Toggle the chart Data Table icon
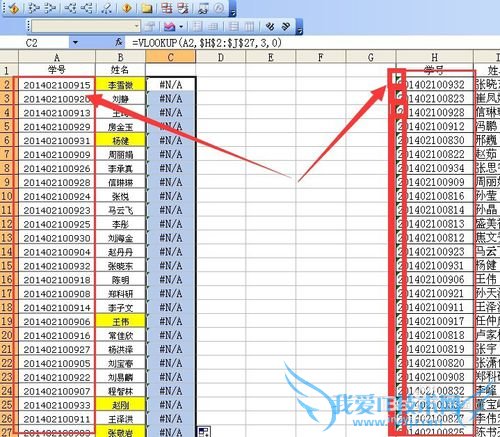 pos(213,26)
